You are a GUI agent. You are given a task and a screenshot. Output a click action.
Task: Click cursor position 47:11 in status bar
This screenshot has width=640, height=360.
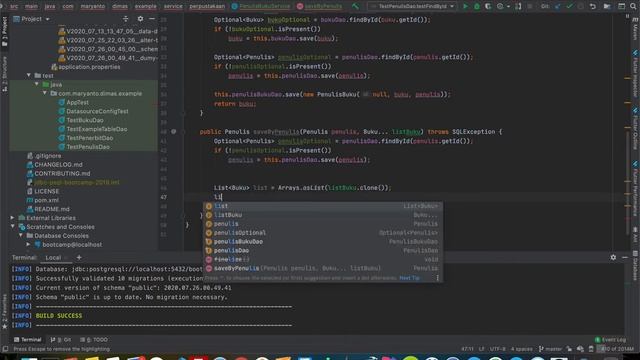[x=467, y=349]
